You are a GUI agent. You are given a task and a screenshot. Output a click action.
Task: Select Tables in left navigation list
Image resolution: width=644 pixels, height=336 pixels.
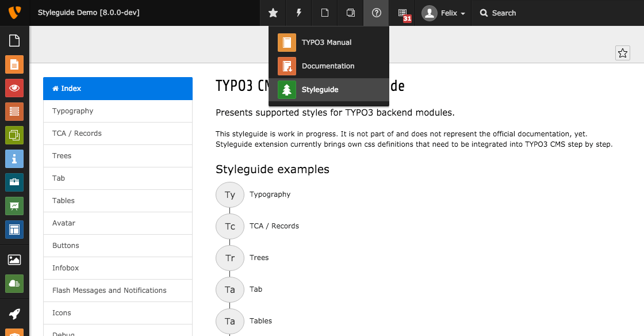tap(118, 201)
